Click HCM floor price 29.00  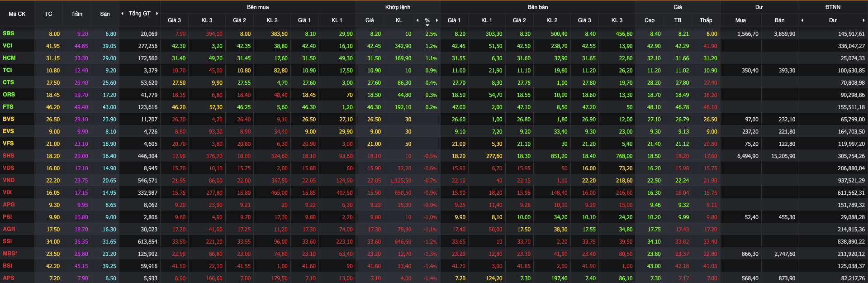coord(109,58)
